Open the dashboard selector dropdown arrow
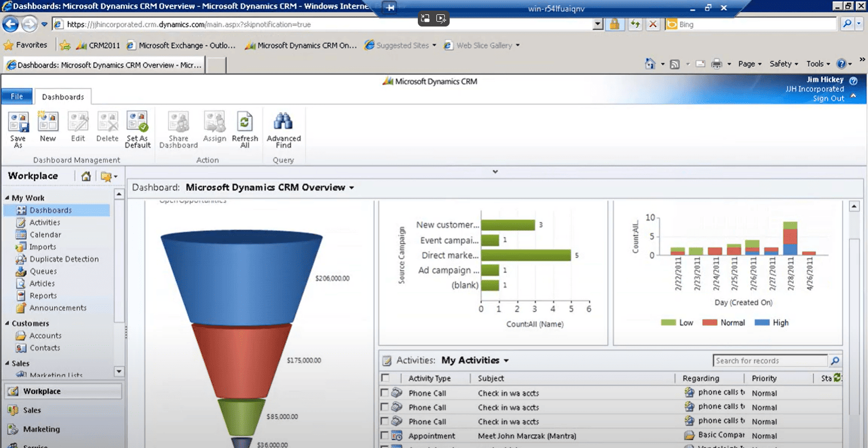Image resolution: width=868 pixels, height=448 pixels. point(351,188)
